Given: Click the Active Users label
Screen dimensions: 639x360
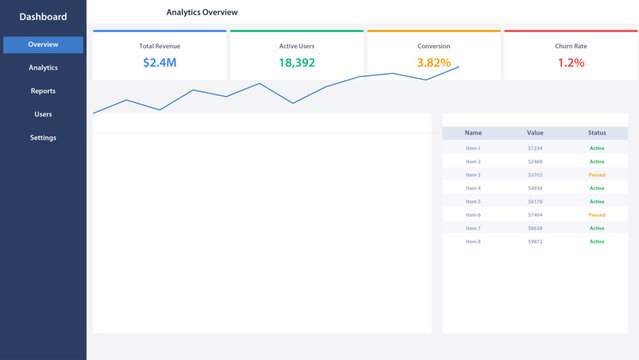Looking at the screenshot, I should (297, 46).
